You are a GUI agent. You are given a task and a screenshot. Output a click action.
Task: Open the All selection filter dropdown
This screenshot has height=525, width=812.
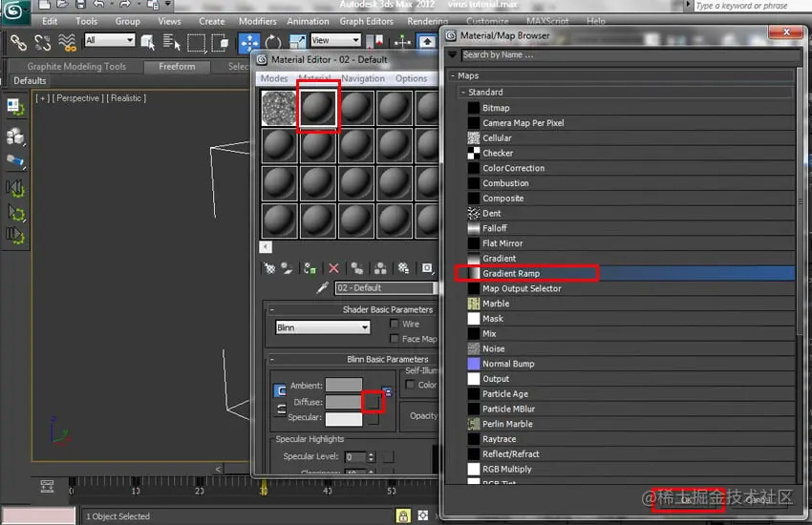click(110, 40)
